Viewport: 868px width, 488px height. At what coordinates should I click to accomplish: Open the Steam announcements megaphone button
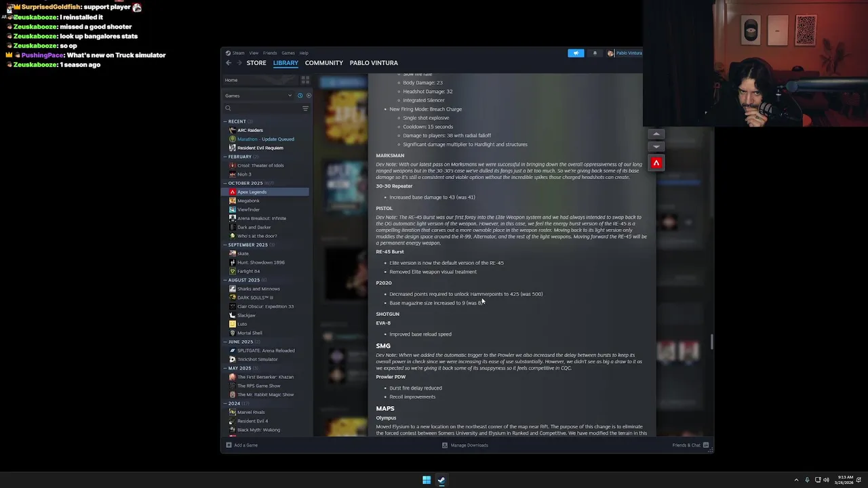576,53
